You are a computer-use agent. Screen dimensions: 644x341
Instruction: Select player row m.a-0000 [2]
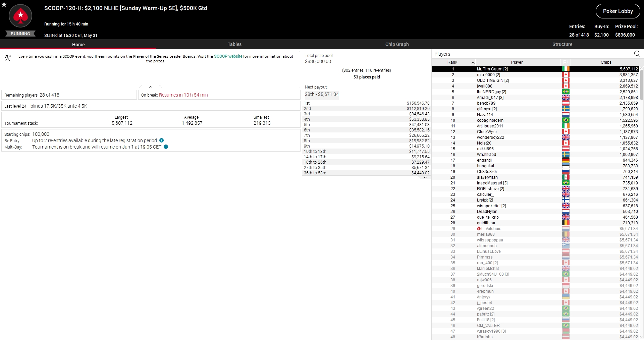point(535,75)
